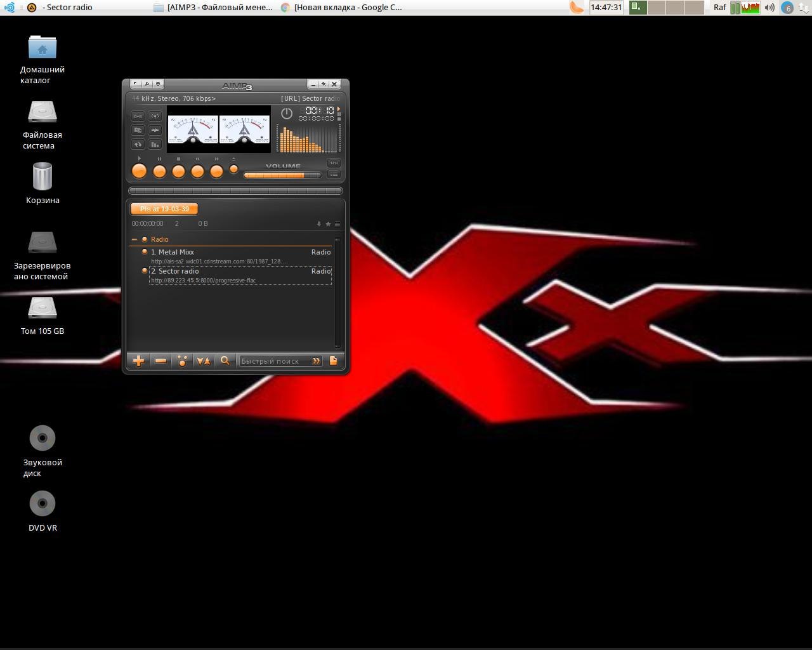812x650 pixels.
Task: Toggle the repeat playlist button
Action: (138, 144)
